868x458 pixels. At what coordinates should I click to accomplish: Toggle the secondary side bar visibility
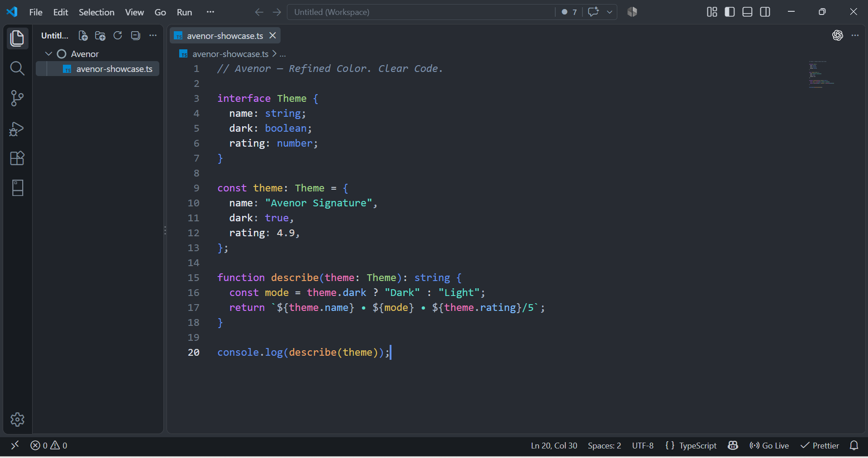coord(765,12)
